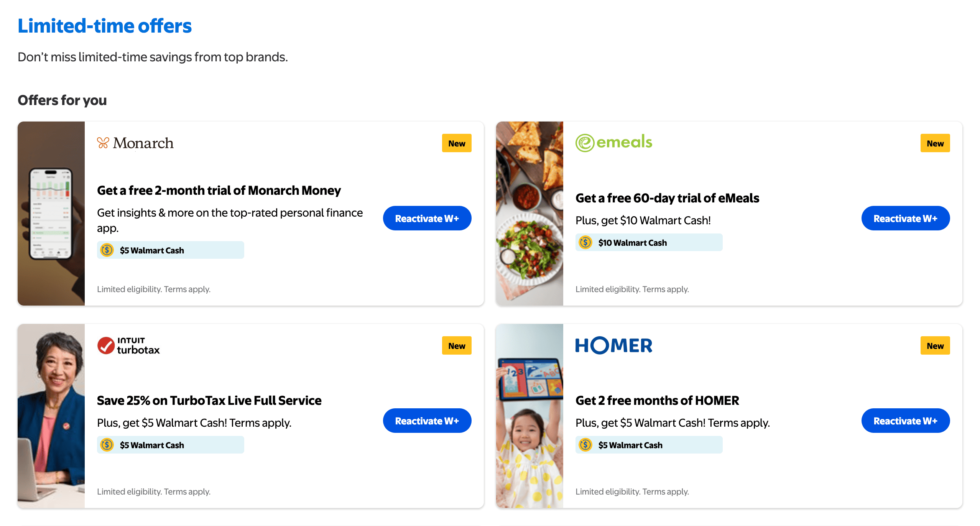Image resolution: width=980 pixels, height=526 pixels.
Task: Click the New badge on the HOMER card
Action: tap(935, 346)
